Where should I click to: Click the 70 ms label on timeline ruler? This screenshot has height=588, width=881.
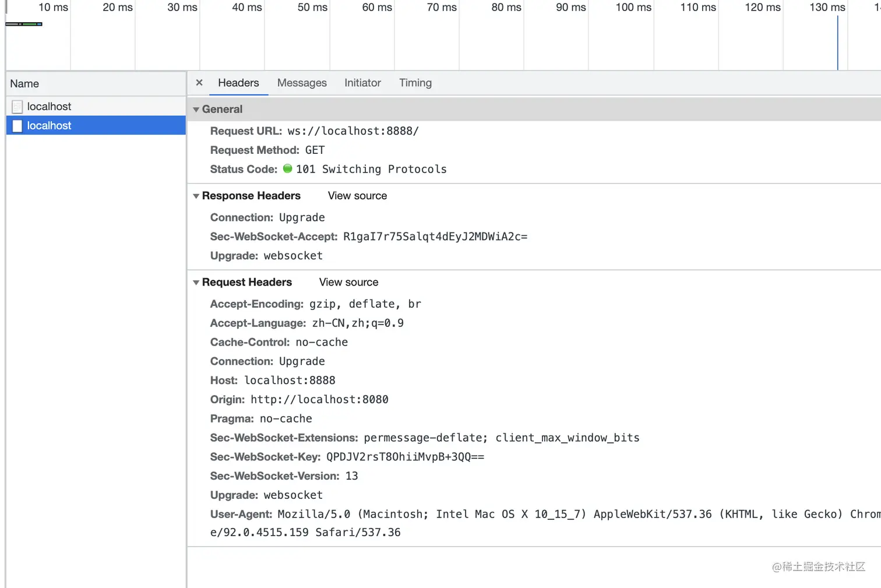coord(442,8)
